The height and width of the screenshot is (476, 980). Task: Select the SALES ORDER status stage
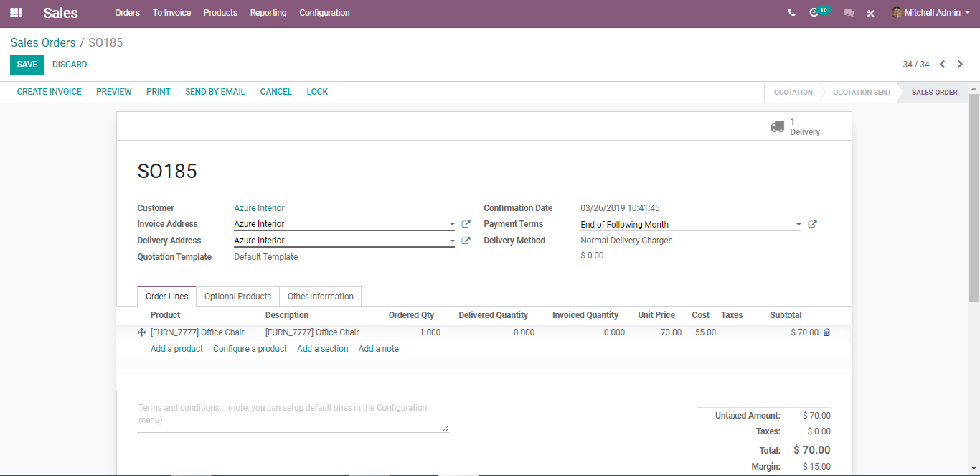[x=934, y=92]
